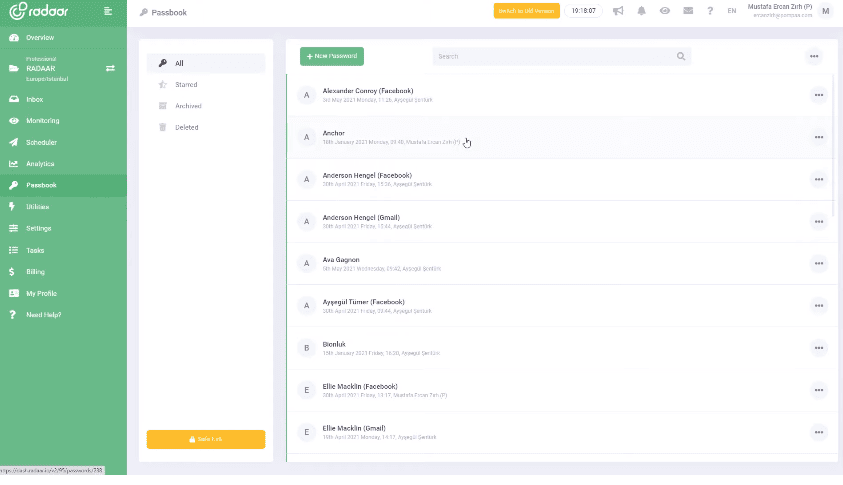Open the user avatar M menu

pyautogui.click(x=825, y=11)
